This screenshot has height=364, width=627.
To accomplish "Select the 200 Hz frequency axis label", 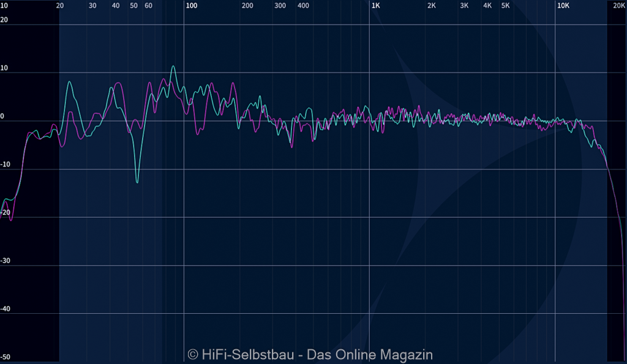I will click(247, 6).
